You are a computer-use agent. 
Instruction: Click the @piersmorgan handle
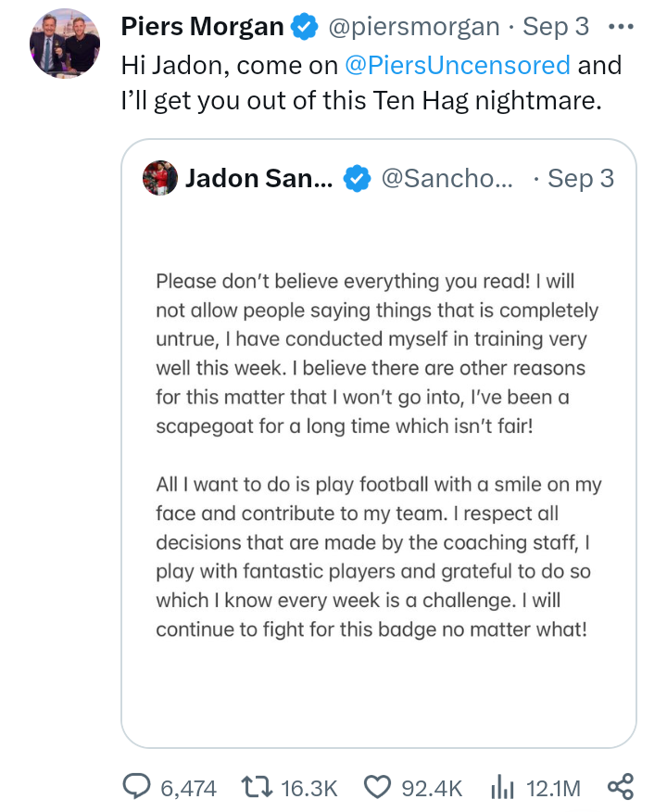pyautogui.click(x=414, y=27)
